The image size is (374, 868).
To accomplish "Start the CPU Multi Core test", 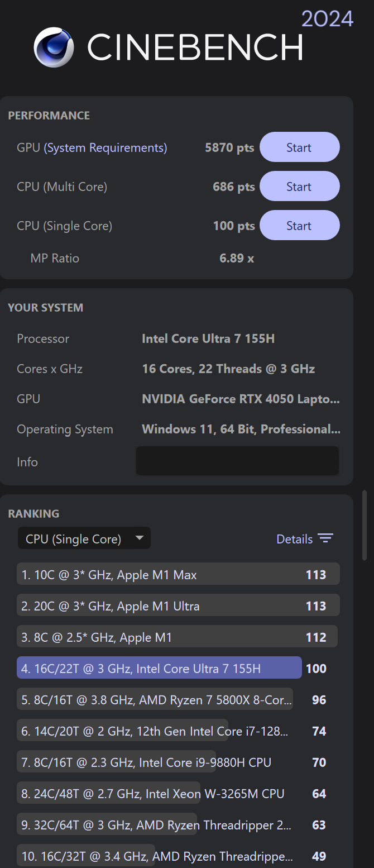I will pyautogui.click(x=299, y=187).
